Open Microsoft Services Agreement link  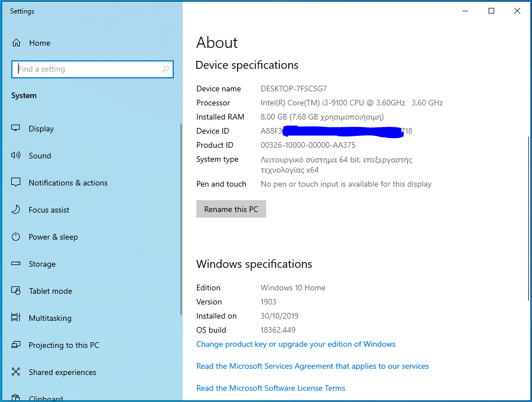313,366
